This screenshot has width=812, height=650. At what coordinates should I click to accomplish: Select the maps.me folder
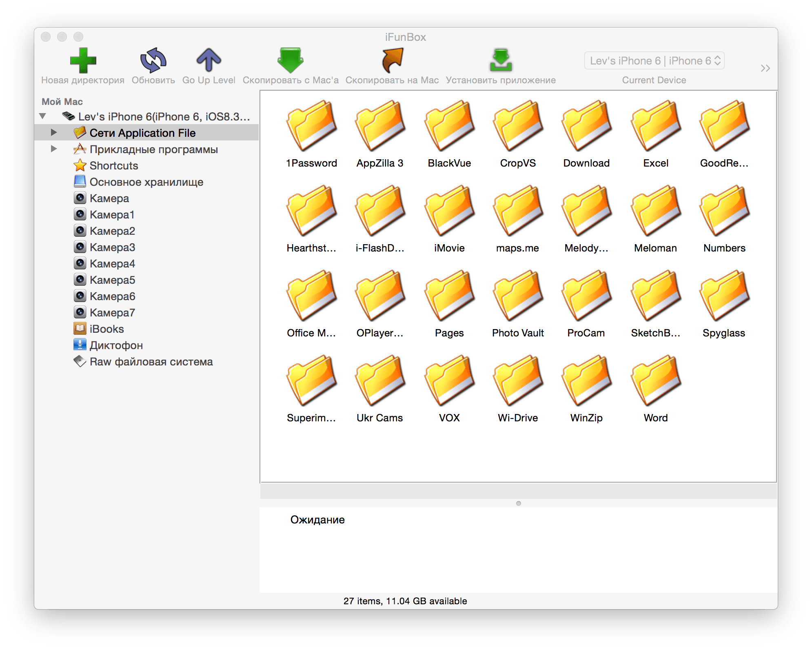518,219
